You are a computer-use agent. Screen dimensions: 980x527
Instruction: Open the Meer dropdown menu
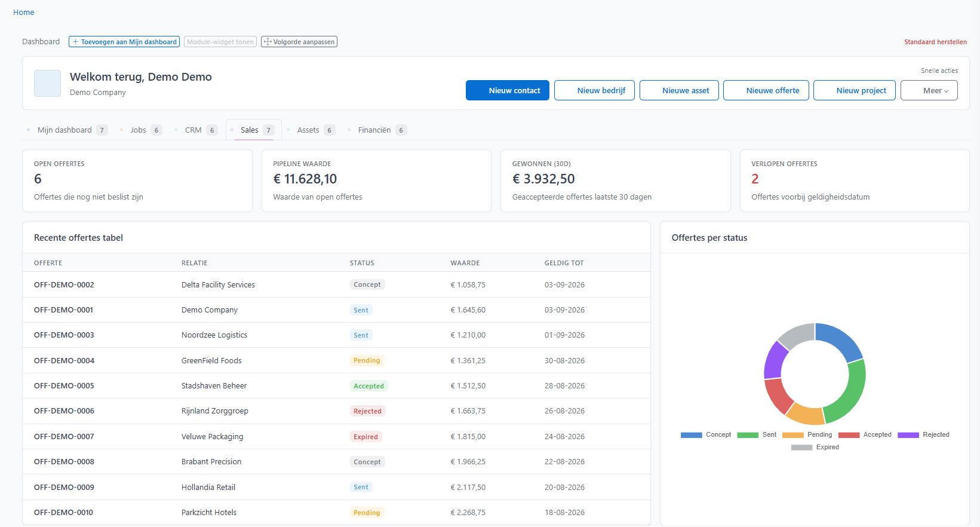click(x=929, y=90)
